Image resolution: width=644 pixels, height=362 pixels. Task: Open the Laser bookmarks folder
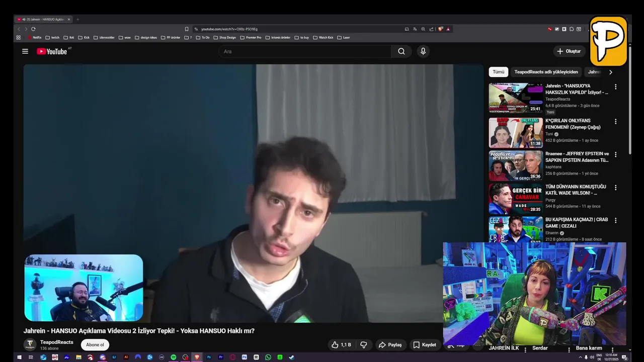pyautogui.click(x=344, y=38)
